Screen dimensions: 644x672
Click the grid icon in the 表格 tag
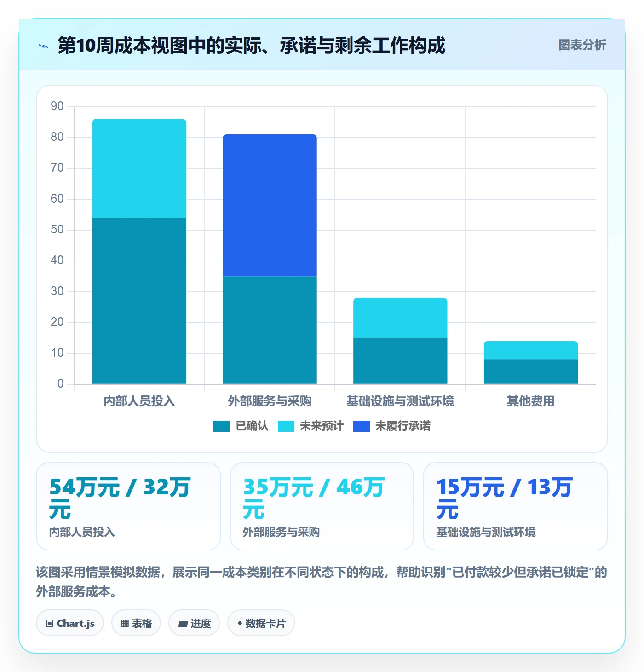pos(125,624)
